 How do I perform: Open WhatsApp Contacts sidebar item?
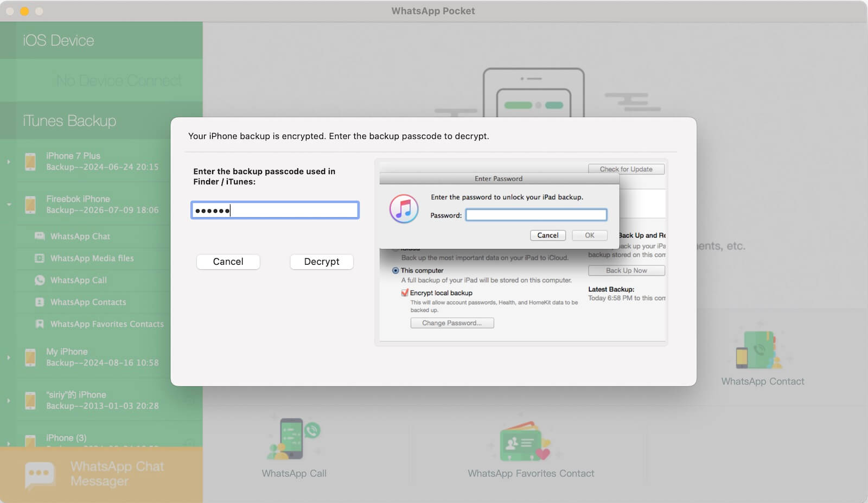pyautogui.click(x=88, y=302)
